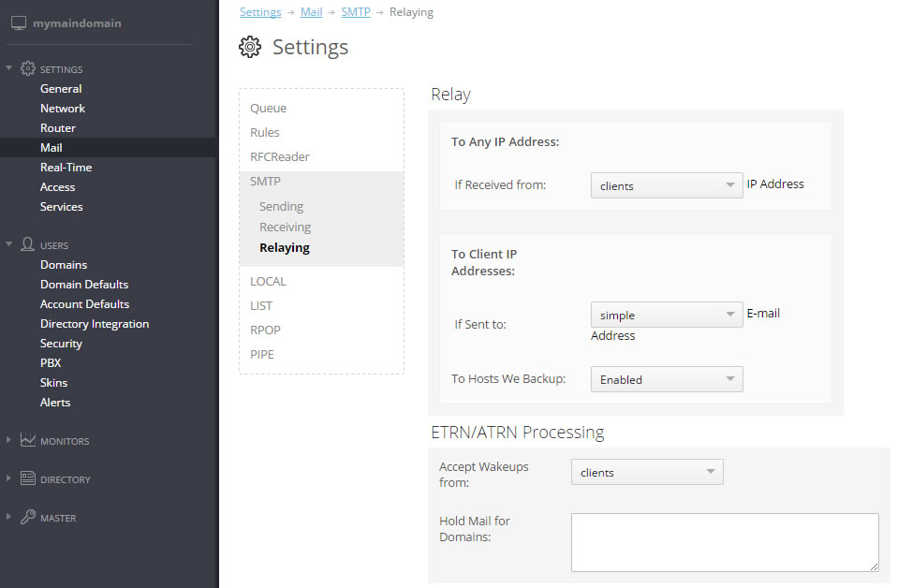Click the Master key icon

click(27, 517)
